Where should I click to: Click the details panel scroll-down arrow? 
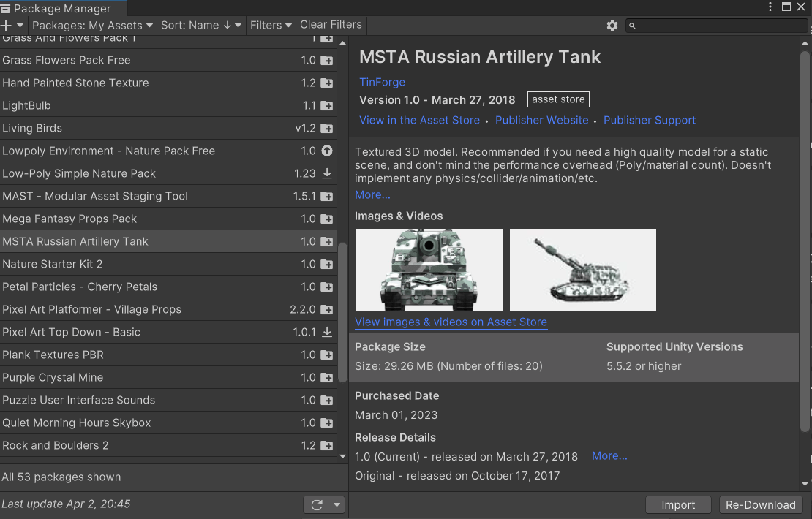coord(804,485)
